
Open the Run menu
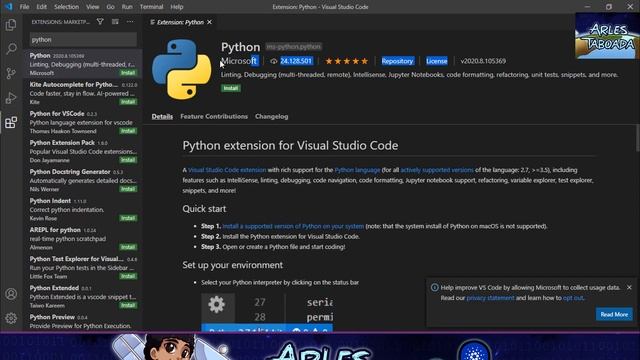[x=127, y=7]
